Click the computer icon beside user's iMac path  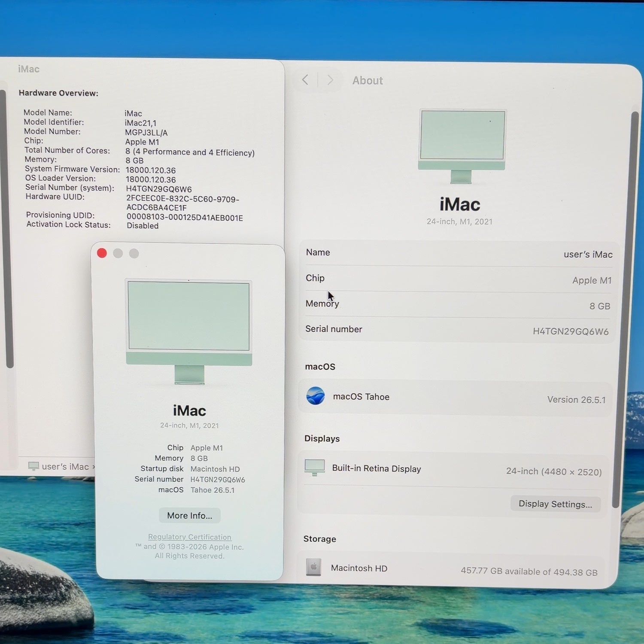point(33,466)
